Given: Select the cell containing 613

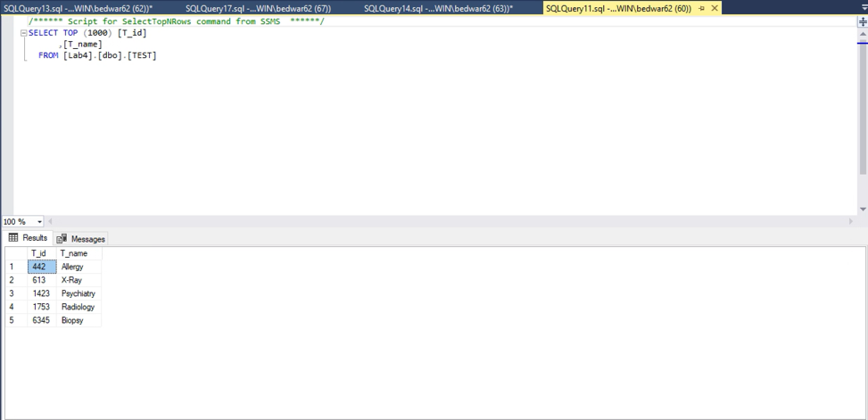Looking at the screenshot, I should click(x=42, y=280).
